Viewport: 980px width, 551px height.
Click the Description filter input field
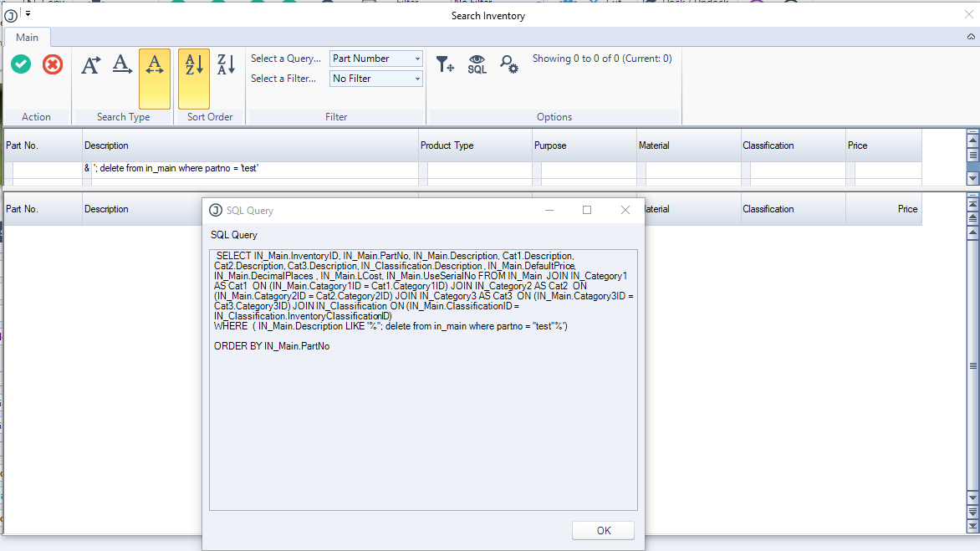pyautogui.click(x=249, y=169)
